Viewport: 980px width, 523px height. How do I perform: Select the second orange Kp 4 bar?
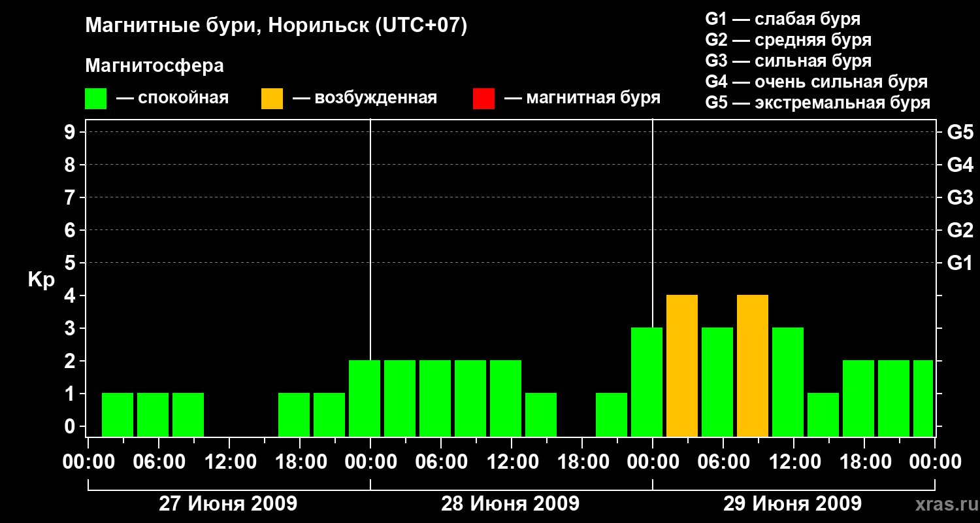pos(753,365)
